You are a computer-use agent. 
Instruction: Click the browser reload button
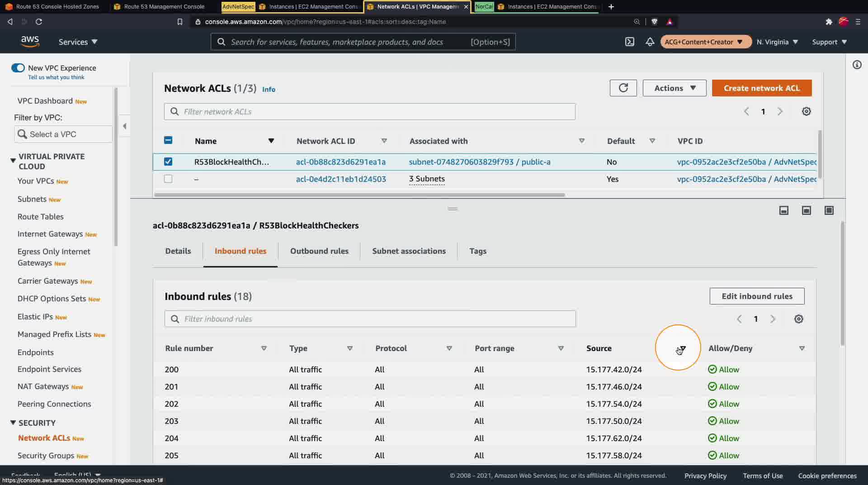point(39,22)
